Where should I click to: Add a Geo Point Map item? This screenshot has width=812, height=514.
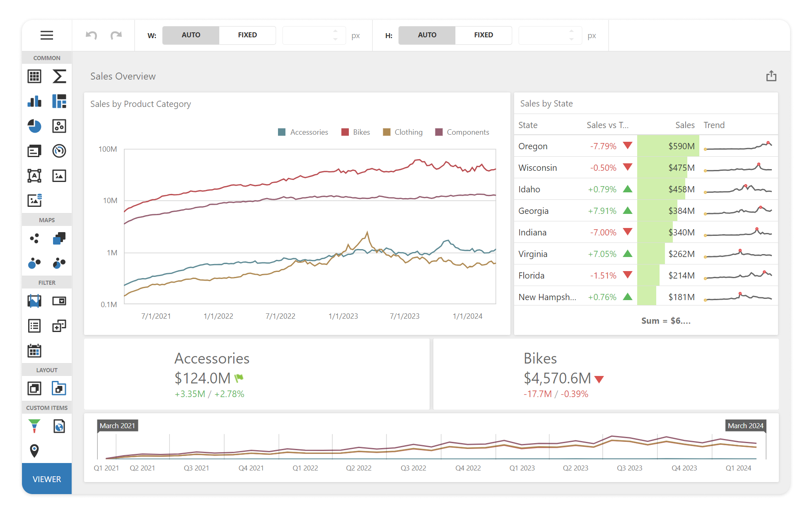pyautogui.click(x=34, y=238)
